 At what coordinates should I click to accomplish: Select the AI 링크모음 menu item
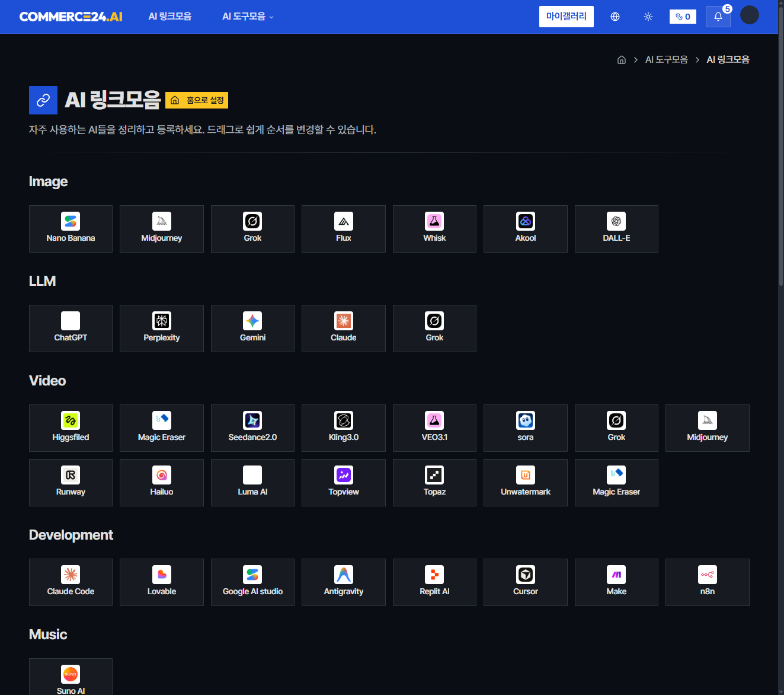[x=170, y=17]
